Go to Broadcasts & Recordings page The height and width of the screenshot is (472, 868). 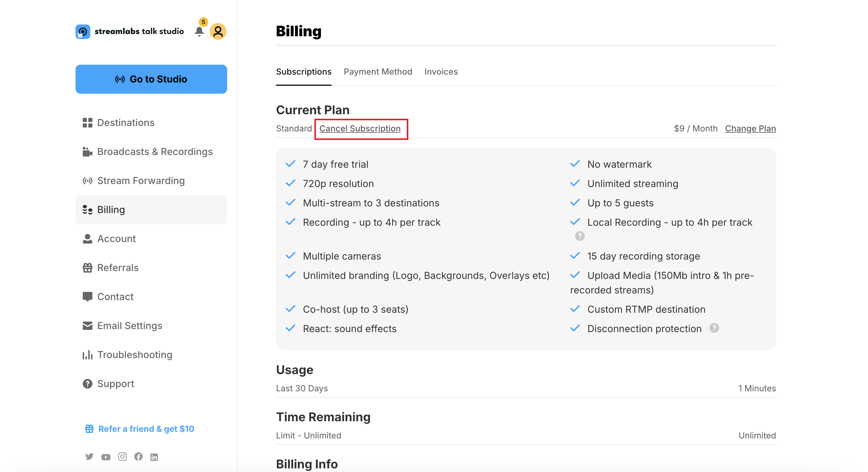155,151
